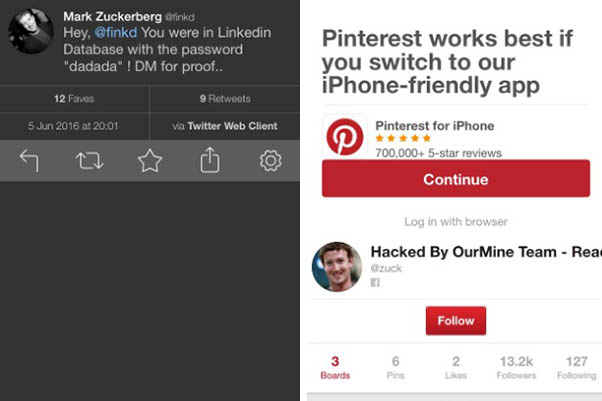Open the Likes tab
The height and width of the screenshot is (401, 602).
pos(455,367)
